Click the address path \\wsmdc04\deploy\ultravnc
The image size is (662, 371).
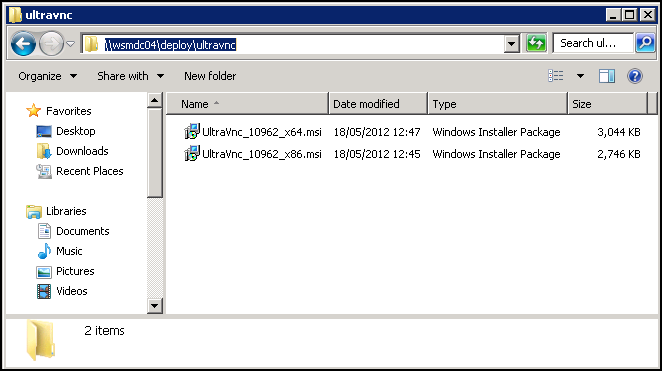(171, 45)
